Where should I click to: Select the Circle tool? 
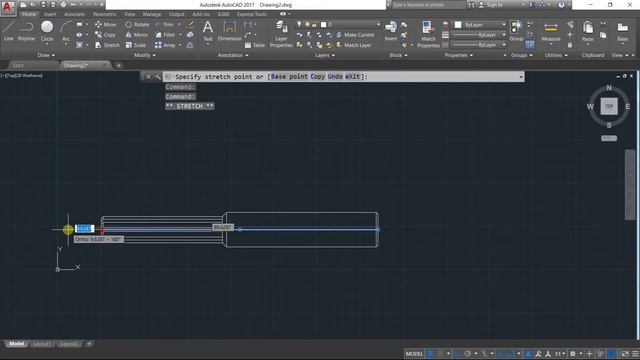click(47, 31)
